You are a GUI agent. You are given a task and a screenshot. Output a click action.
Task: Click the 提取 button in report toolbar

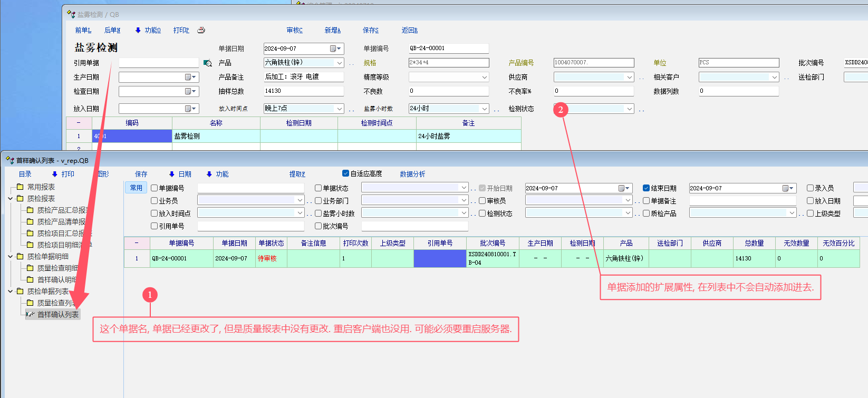coord(297,174)
